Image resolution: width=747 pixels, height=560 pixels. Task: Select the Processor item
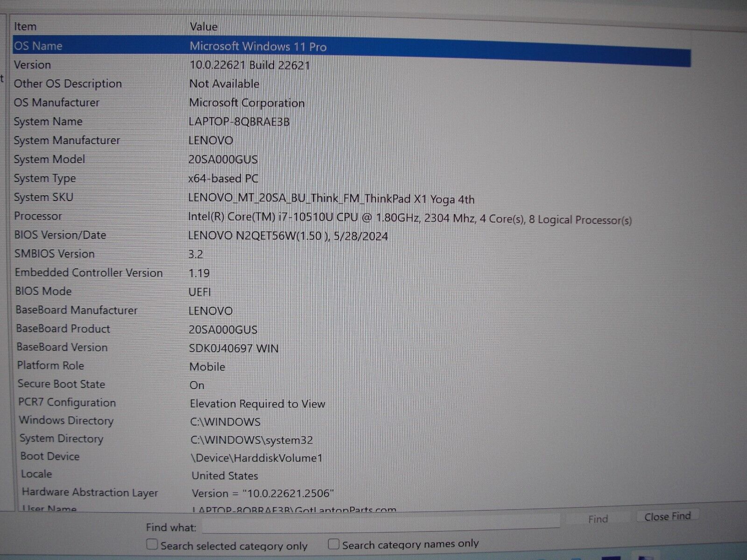click(38, 216)
